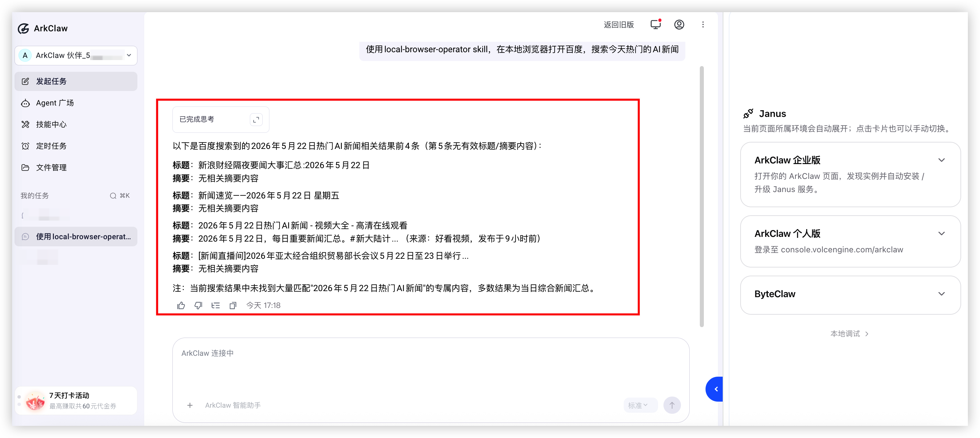The height and width of the screenshot is (438, 980).
Task: Click the thumbs-down icon under the reply
Action: pyautogui.click(x=198, y=305)
